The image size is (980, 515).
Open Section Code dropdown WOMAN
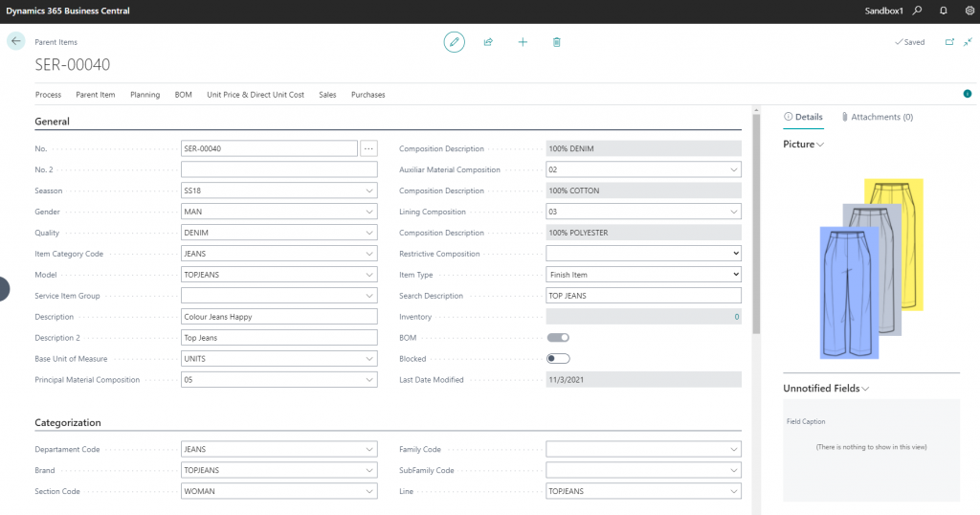point(368,491)
